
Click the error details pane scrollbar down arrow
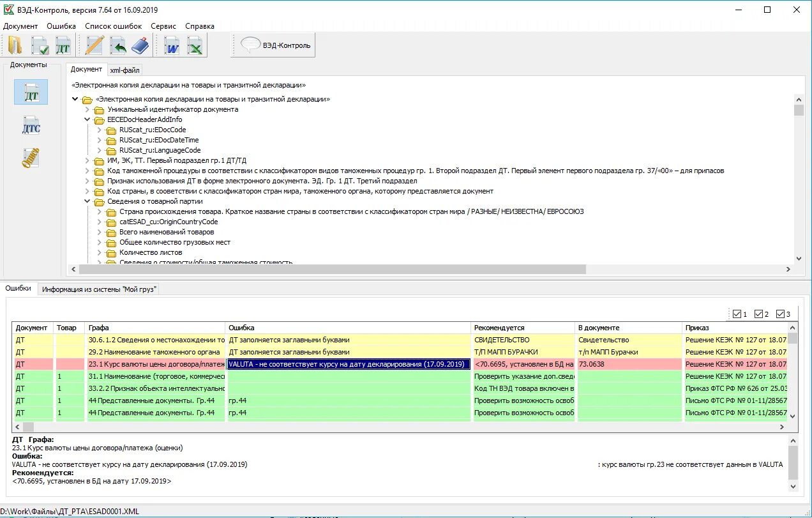pos(792,487)
